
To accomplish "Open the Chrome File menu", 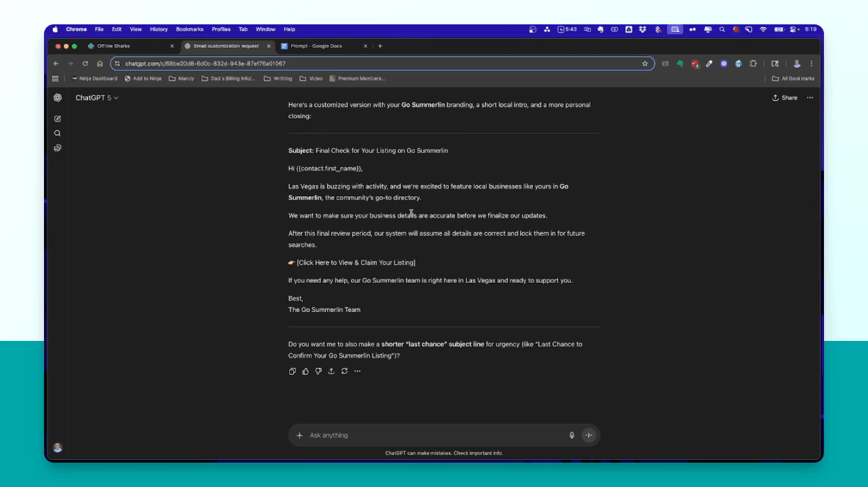I will (99, 30).
